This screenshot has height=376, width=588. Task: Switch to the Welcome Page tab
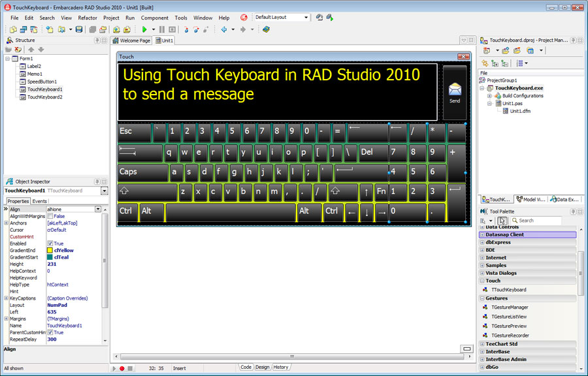point(131,40)
